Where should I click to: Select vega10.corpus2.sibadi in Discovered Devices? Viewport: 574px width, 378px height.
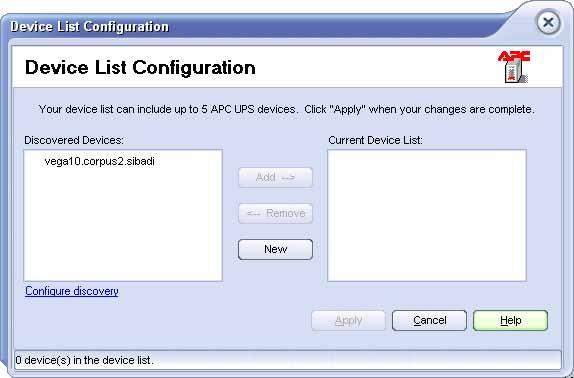[99, 161]
